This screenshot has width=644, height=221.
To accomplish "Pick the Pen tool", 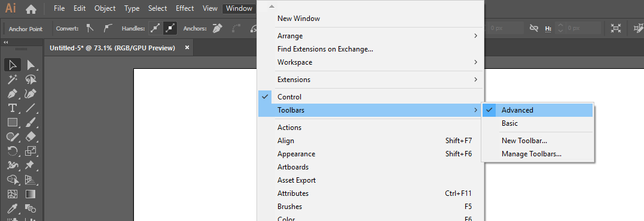I will coord(13,94).
